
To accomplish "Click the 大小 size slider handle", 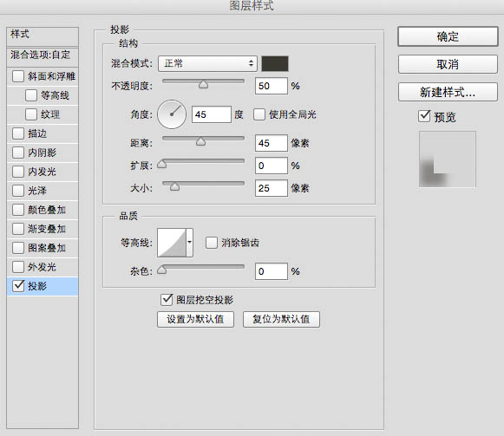I will (x=174, y=186).
